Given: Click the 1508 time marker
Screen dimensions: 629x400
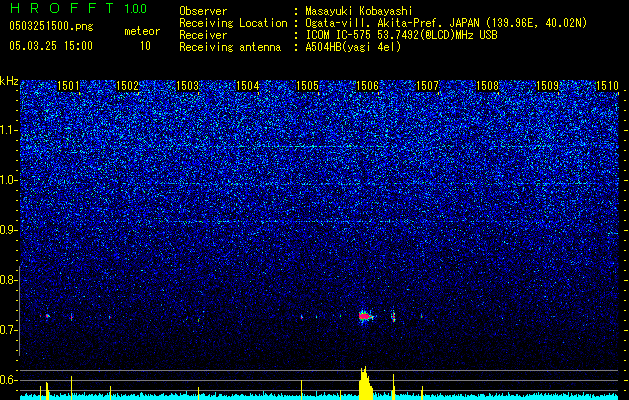Looking at the screenshot, I should (x=487, y=86).
